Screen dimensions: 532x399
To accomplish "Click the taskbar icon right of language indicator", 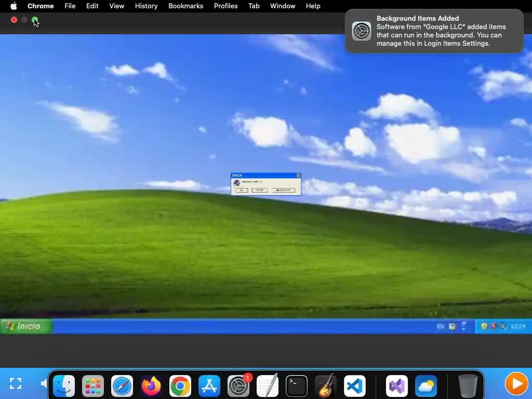I will pos(453,326).
